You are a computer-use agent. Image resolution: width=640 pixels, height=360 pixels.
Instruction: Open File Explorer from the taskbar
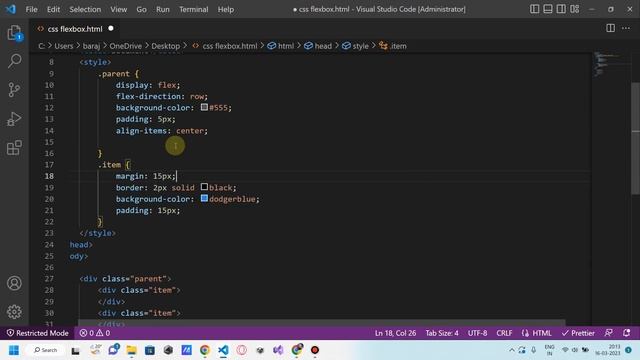point(131,350)
